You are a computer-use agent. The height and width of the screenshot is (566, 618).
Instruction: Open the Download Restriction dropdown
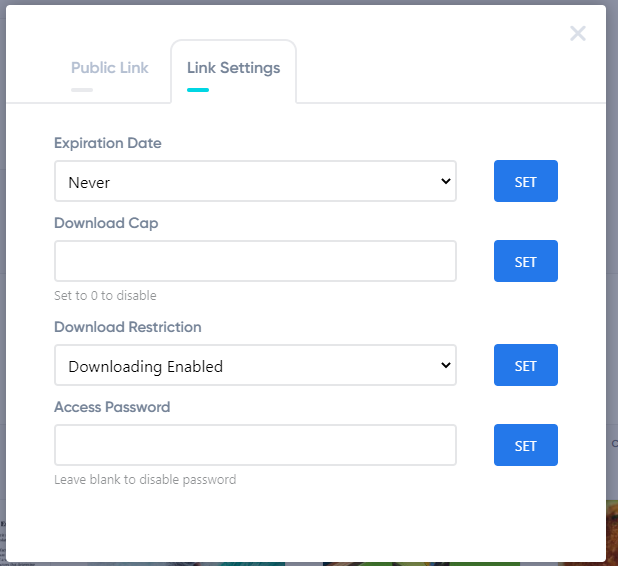coord(255,366)
